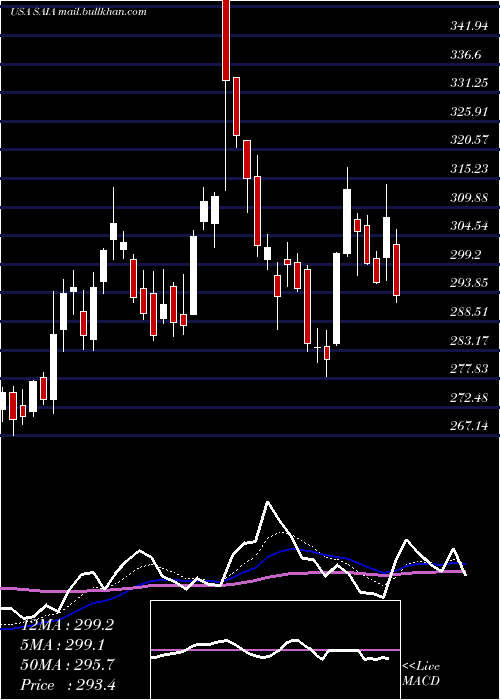Click the 299.2 price axis label
Screen dimensions: 500x700
[x=466, y=254]
